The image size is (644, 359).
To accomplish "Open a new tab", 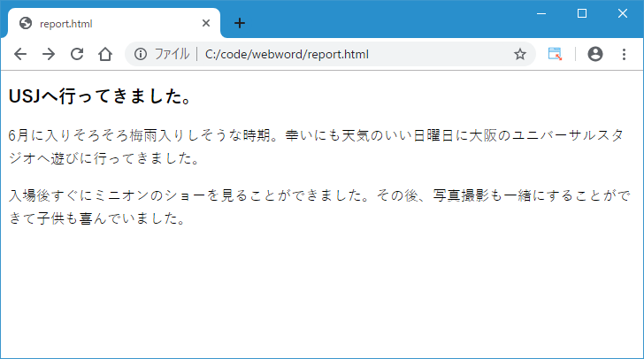I will pos(240,23).
